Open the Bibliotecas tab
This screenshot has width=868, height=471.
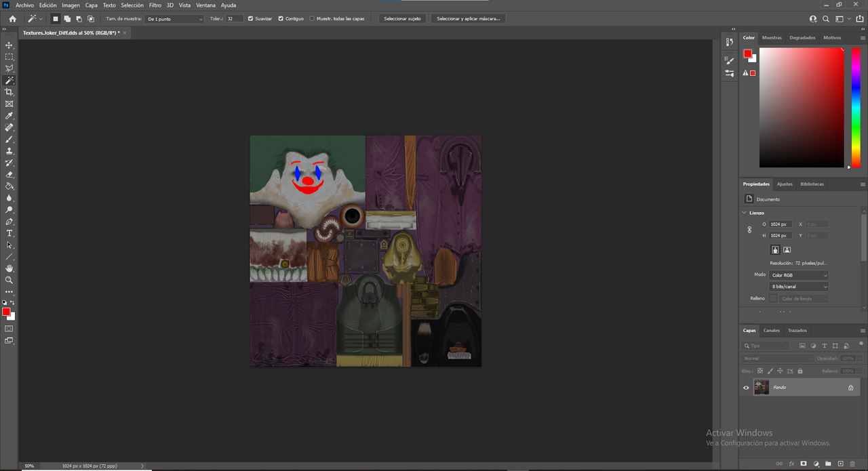click(812, 184)
